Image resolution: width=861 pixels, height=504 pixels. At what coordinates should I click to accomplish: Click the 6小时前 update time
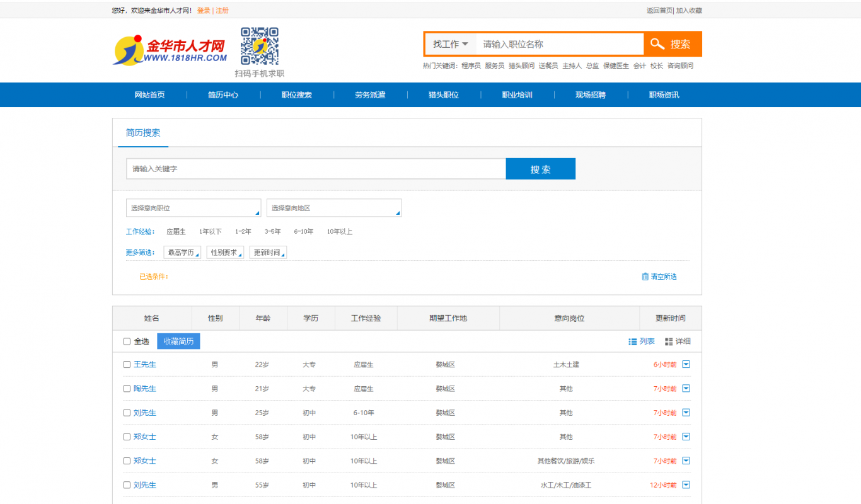665,365
